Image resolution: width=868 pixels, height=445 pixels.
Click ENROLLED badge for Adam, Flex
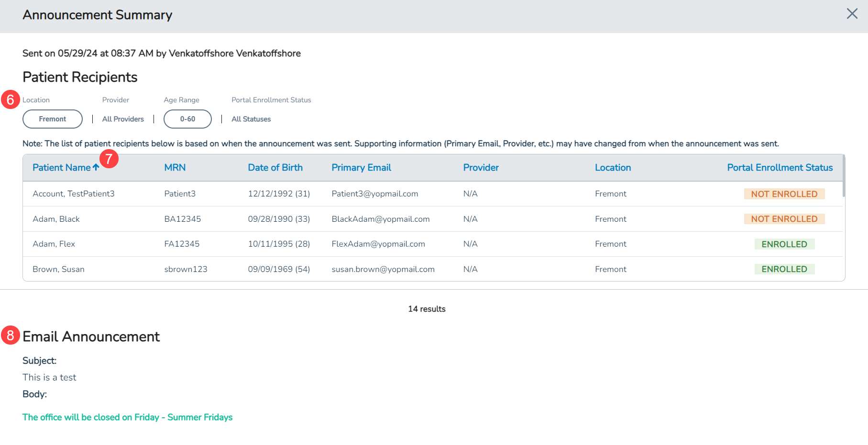click(x=784, y=244)
